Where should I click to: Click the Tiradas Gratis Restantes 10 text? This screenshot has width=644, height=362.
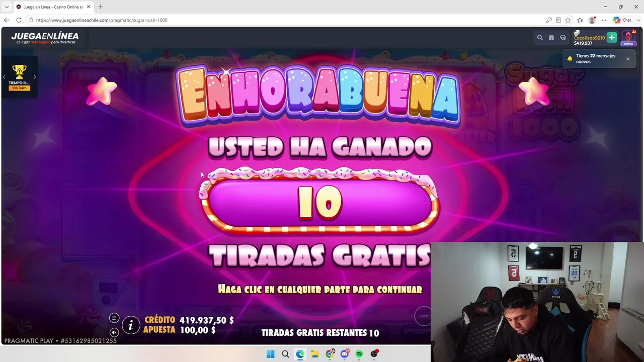(x=320, y=333)
